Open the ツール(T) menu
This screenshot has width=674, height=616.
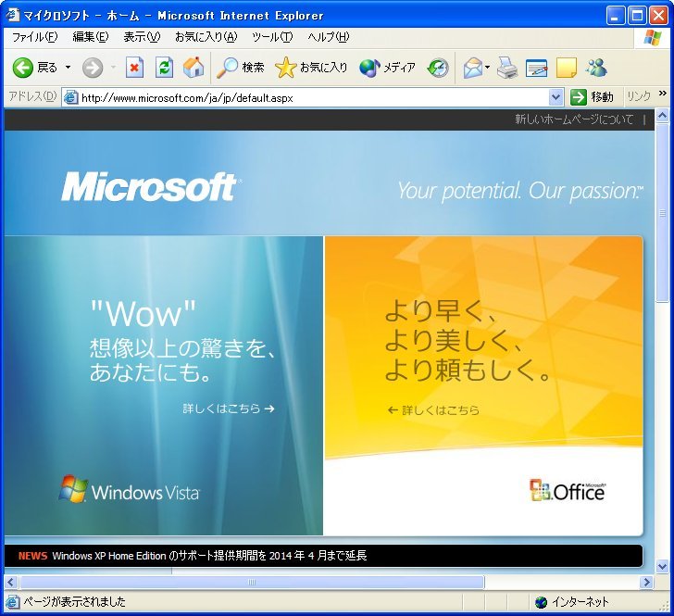pos(272,37)
